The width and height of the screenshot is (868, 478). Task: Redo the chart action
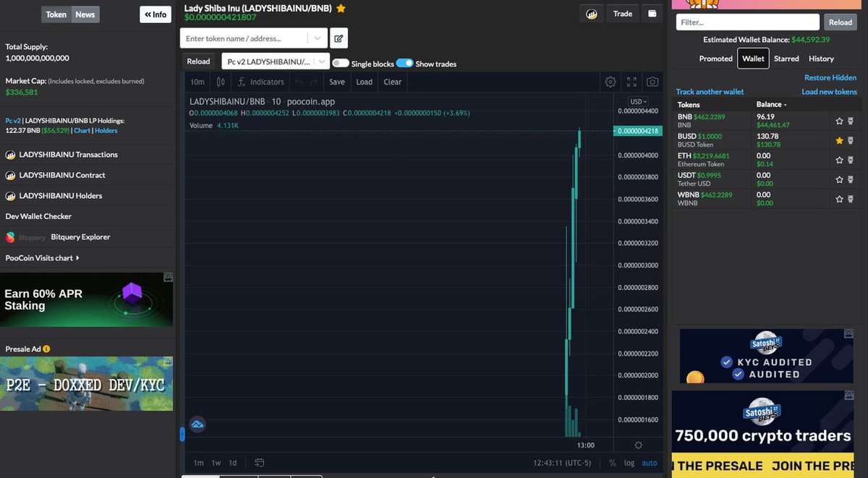click(x=314, y=82)
